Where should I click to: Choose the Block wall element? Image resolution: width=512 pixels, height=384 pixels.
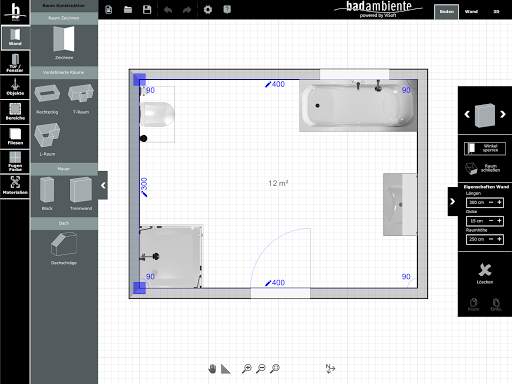[x=47, y=193]
